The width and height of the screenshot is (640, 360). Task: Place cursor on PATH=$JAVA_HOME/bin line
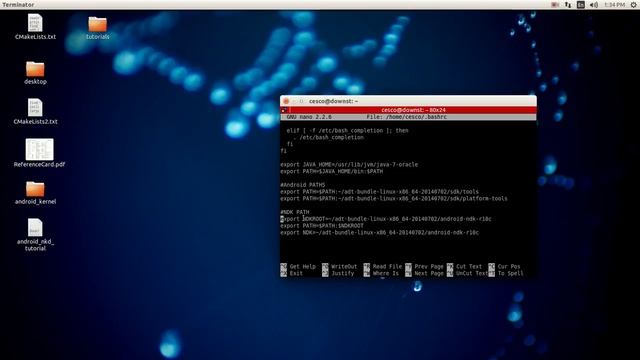click(331, 171)
